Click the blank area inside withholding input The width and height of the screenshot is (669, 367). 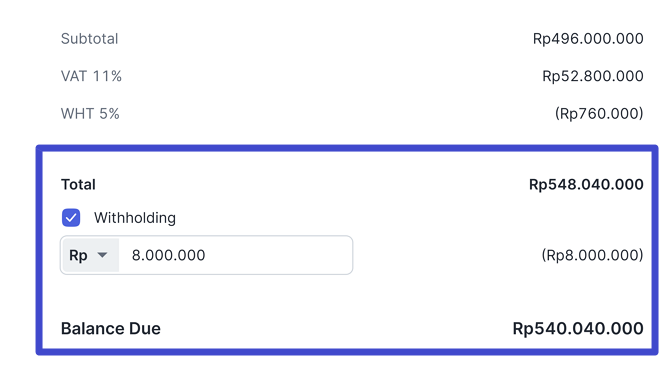(277, 255)
